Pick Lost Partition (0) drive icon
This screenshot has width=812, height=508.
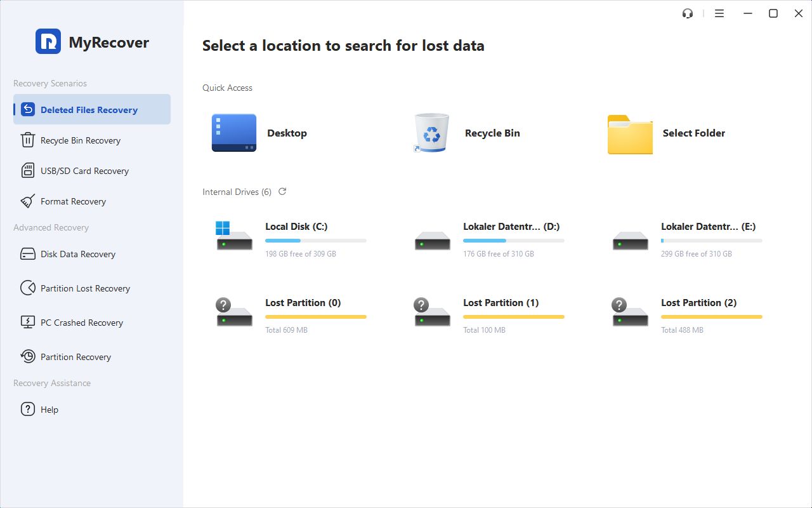tap(234, 312)
